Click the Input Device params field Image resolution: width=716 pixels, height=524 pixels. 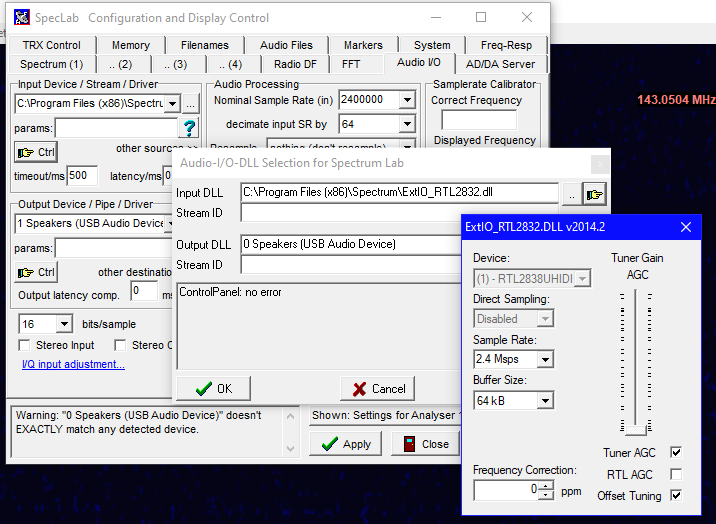pyautogui.click(x=116, y=128)
